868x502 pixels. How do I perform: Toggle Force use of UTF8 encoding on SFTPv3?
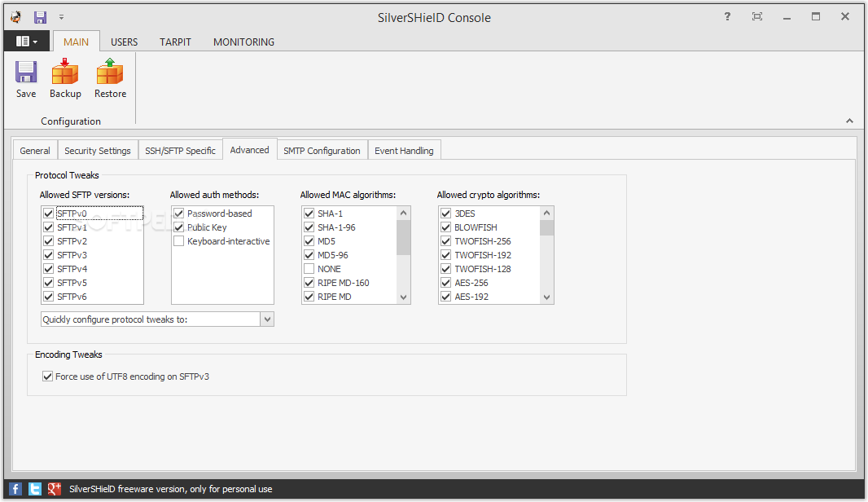[47, 376]
